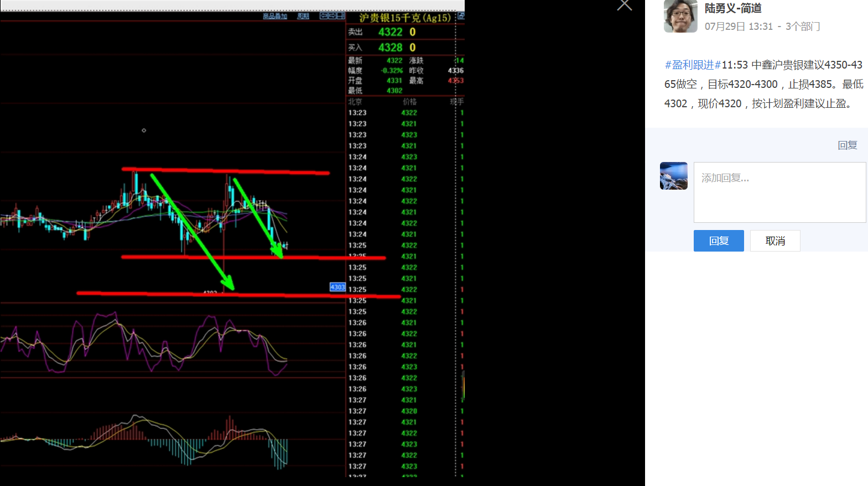The width and height of the screenshot is (868, 486).
Task: Click the icon right of the 沪贵银 title
Action: tap(461, 17)
